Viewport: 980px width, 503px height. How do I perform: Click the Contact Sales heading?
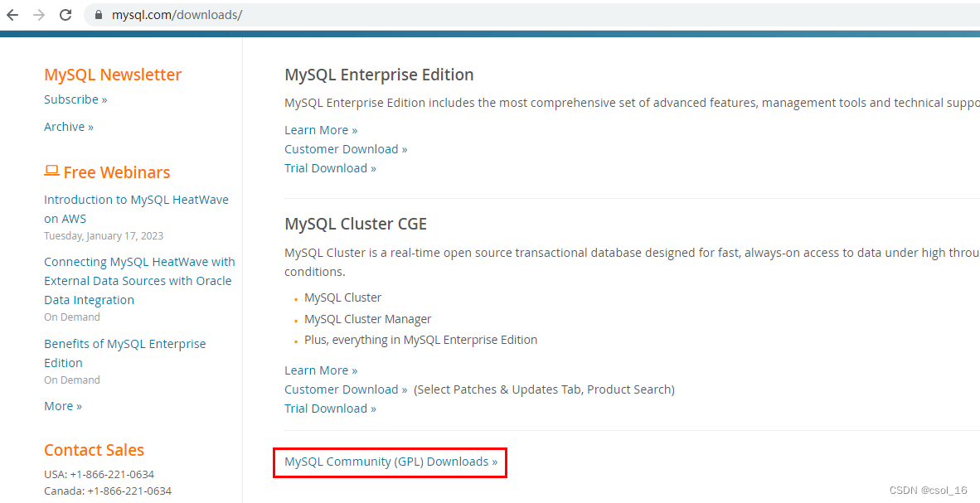(94, 449)
